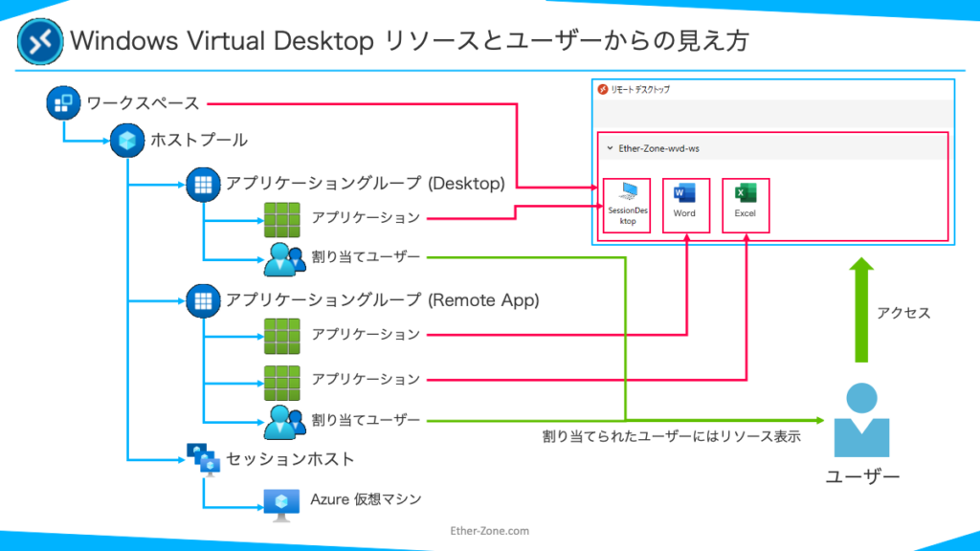Open SessionDesktop in Remote Desktop window
Screen dimensions: 980x551
click(628, 206)
